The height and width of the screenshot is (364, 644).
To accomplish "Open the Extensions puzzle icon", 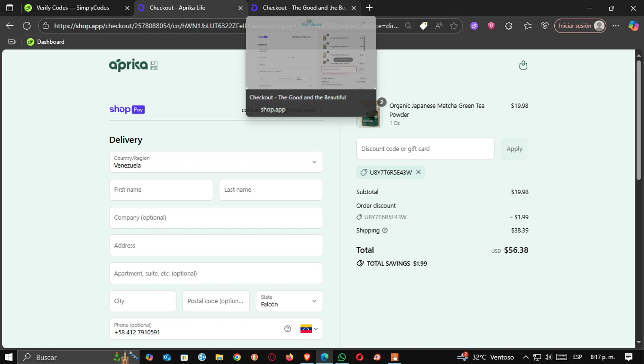I will tap(508, 26).
